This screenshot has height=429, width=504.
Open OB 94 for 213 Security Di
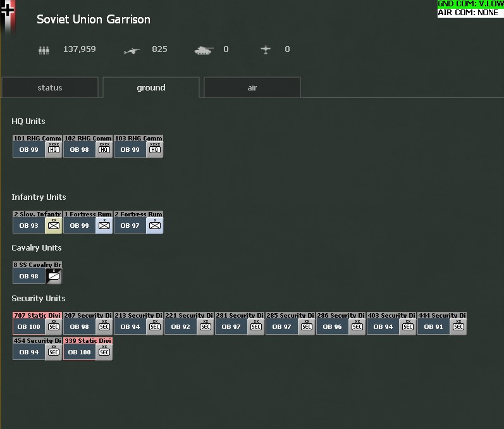pos(130,327)
